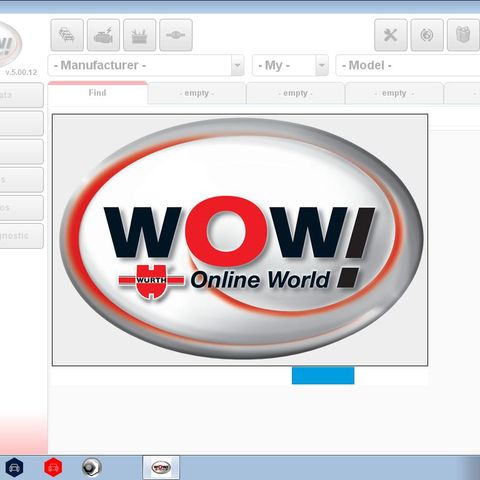This screenshot has height=480, width=480.
Task: Click the circular refresh update icon
Action: point(427,35)
